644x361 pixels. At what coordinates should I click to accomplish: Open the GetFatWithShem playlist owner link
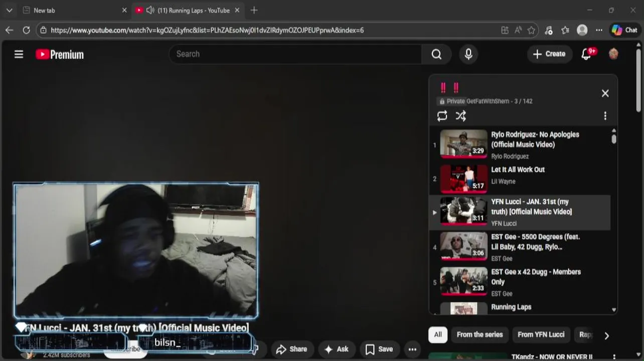coord(488,101)
